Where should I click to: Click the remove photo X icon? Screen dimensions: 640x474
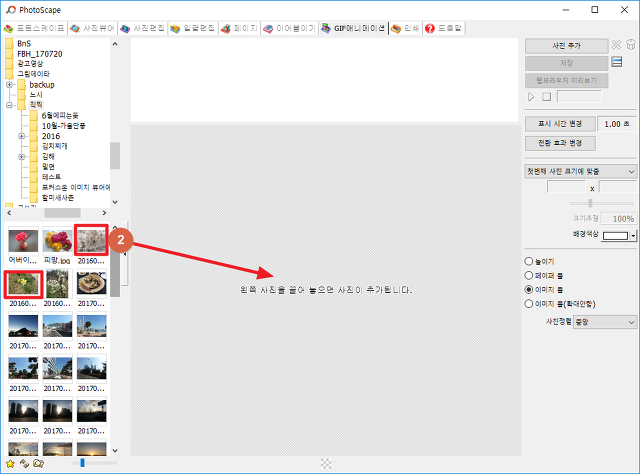(616, 45)
